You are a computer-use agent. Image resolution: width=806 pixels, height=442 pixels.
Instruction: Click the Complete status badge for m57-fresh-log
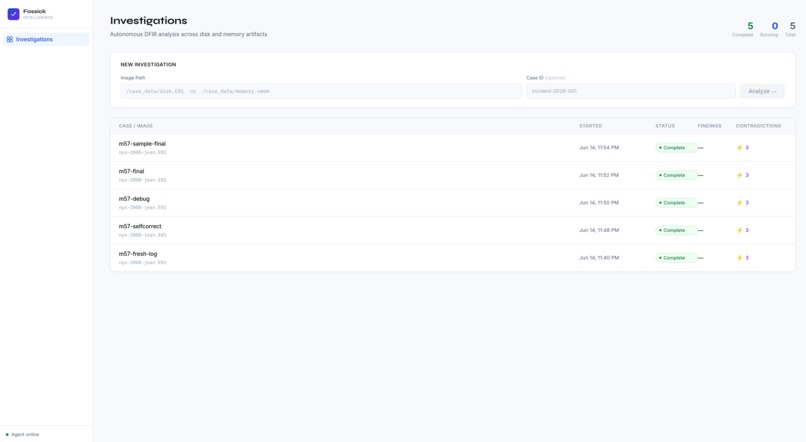(676, 257)
